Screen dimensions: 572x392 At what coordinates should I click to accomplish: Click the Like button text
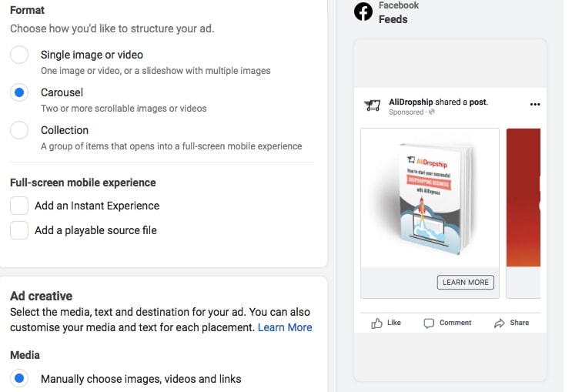pos(394,323)
